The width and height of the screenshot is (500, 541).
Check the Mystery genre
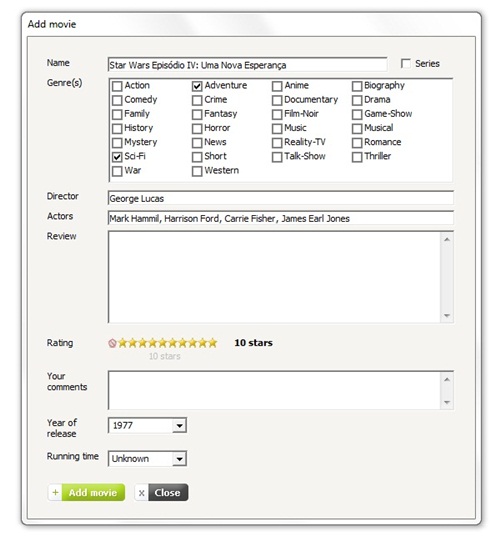point(117,142)
